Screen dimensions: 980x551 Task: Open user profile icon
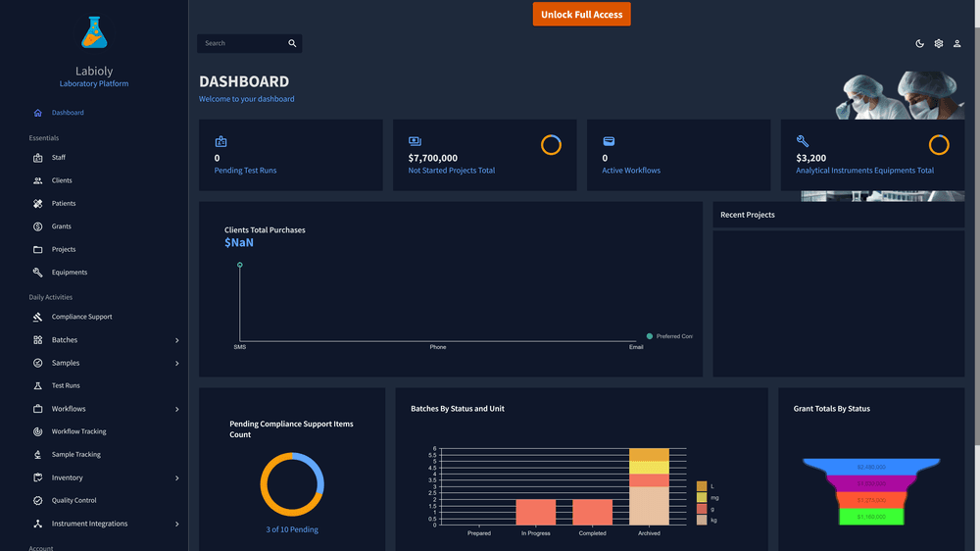956,44
